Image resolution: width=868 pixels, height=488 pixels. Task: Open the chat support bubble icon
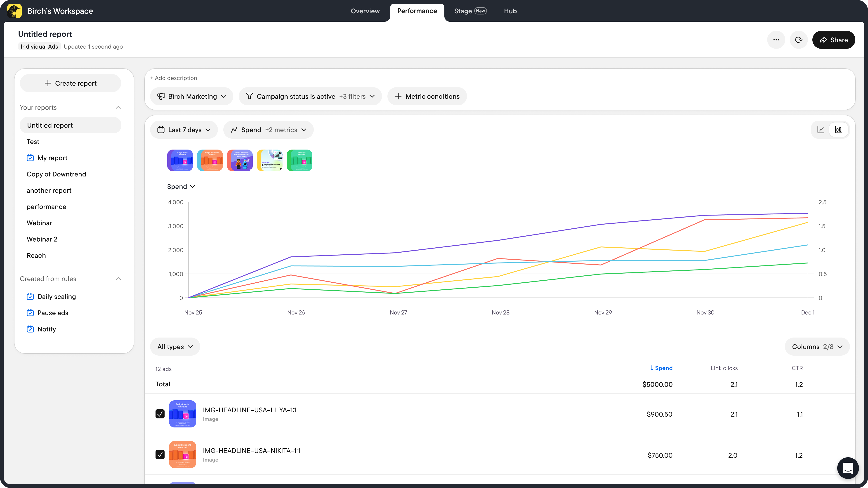[x=848, y=468]
